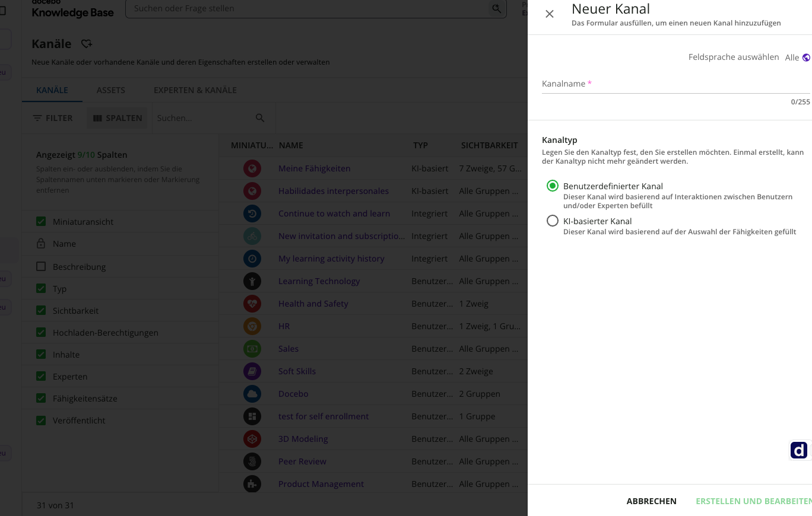This screenshot has width=812, height=516.
Task: Click the Kanalname input field
Action: pos(675,84)
